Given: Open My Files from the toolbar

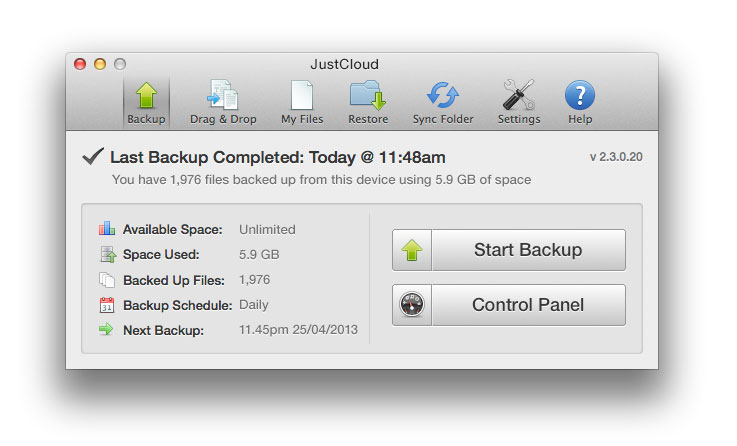Looking at the screenshot, I should tap(302, 102).
